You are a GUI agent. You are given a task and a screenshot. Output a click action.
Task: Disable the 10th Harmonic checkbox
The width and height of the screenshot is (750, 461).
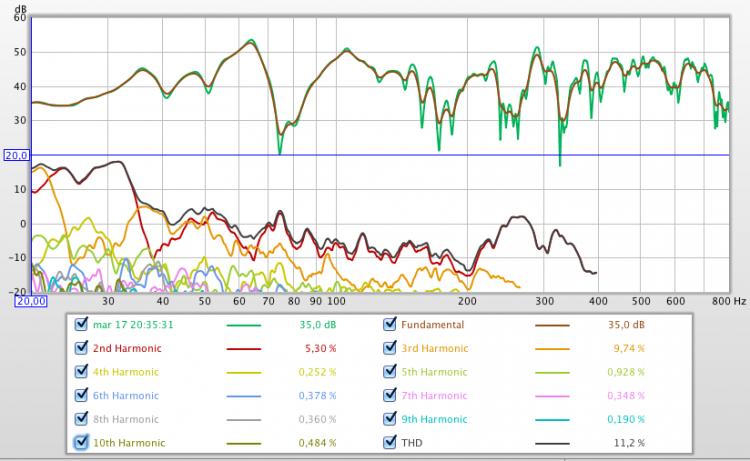[81, 442]
